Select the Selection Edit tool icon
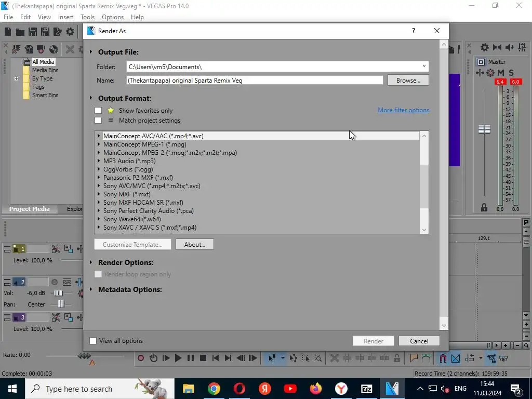Screen dimensions: 532x399 click(305, 358)
